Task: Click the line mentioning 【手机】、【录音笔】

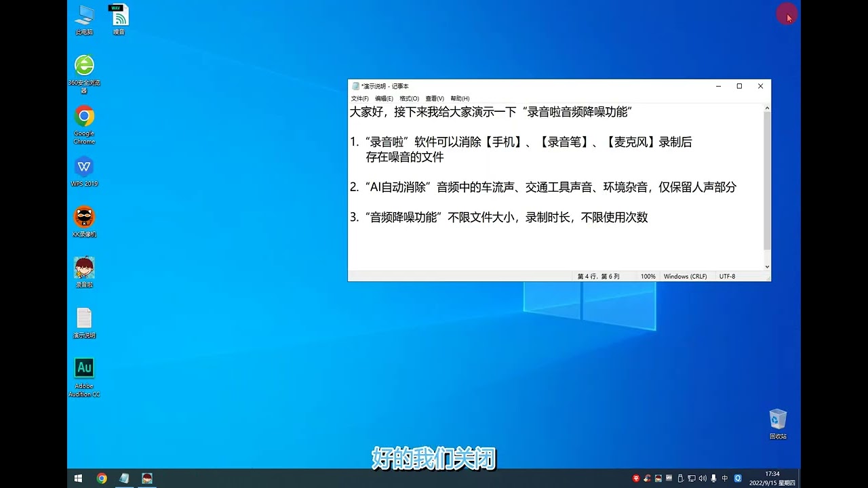Action: click(521, 142)
